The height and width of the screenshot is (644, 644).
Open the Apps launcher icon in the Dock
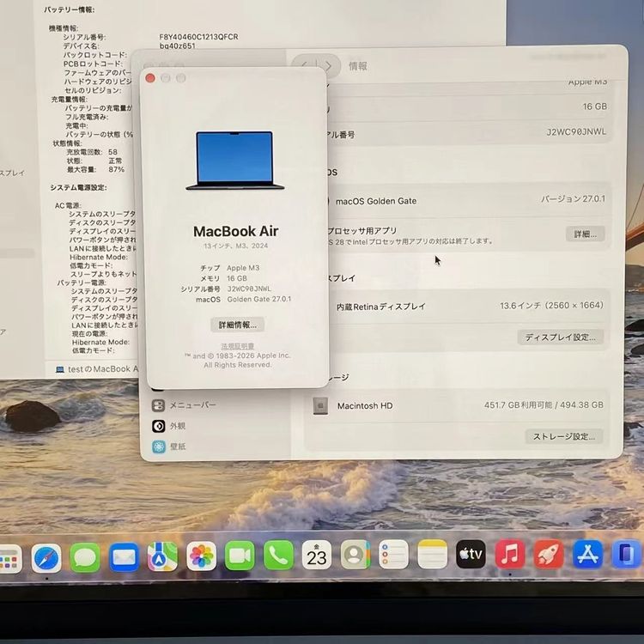[10, 559]
